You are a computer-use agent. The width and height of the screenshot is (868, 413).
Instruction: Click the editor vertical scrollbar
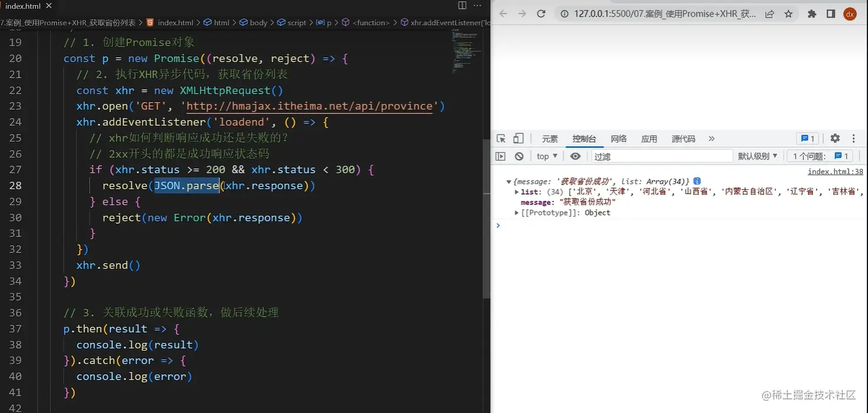pos(486,219)
